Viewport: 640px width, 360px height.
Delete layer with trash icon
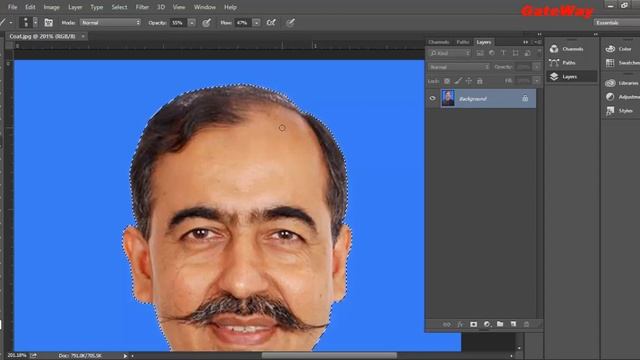click(527, 324)
